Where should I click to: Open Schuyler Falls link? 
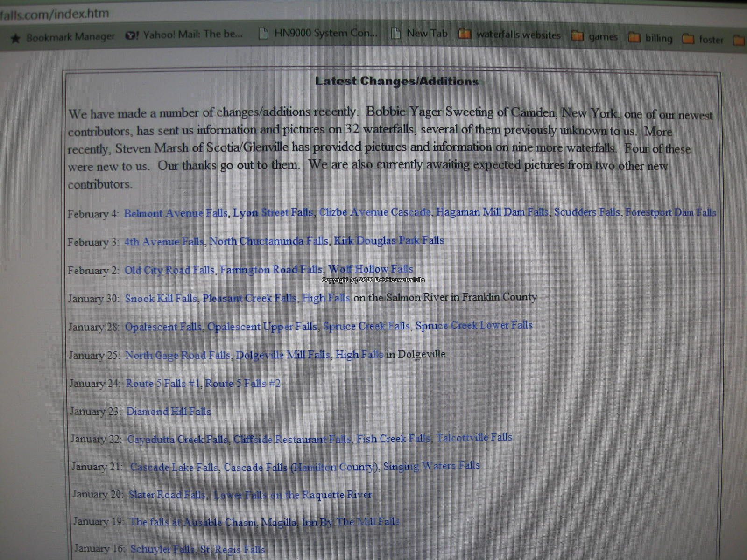point(162,549)
